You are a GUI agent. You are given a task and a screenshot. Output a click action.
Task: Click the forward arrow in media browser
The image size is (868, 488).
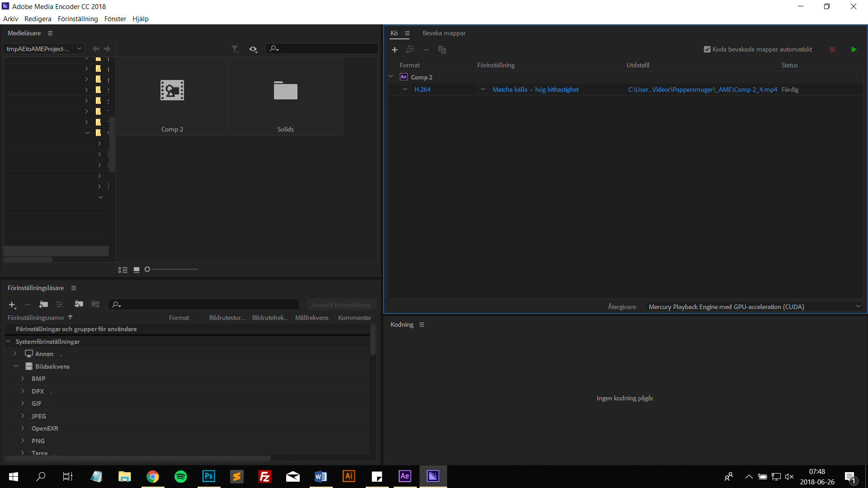tap(107, 49)
